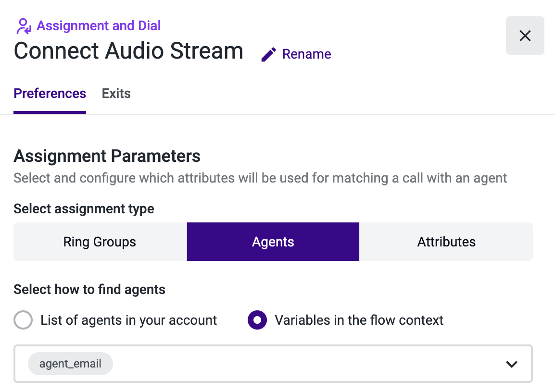This screenshot has width=555, height=392.
Task: Select the 'List of agents in your account' radio
Action: coord(24,320)
